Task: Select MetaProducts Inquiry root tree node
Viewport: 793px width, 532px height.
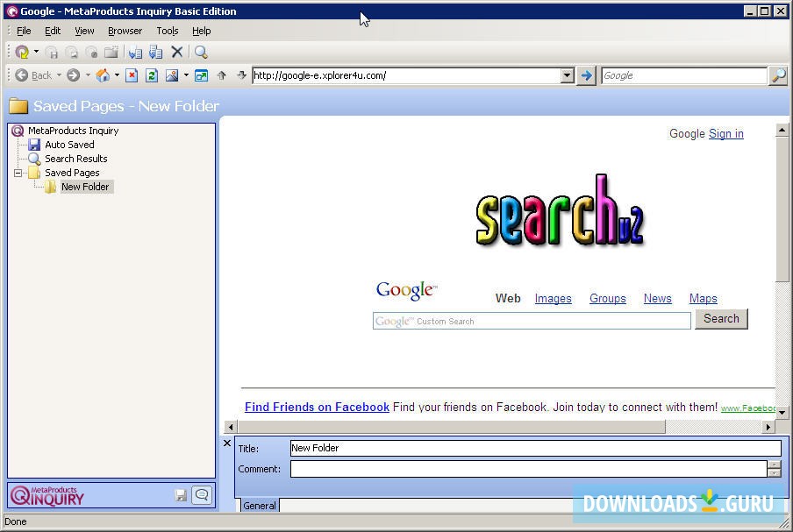Action: [x=74, y=131]
